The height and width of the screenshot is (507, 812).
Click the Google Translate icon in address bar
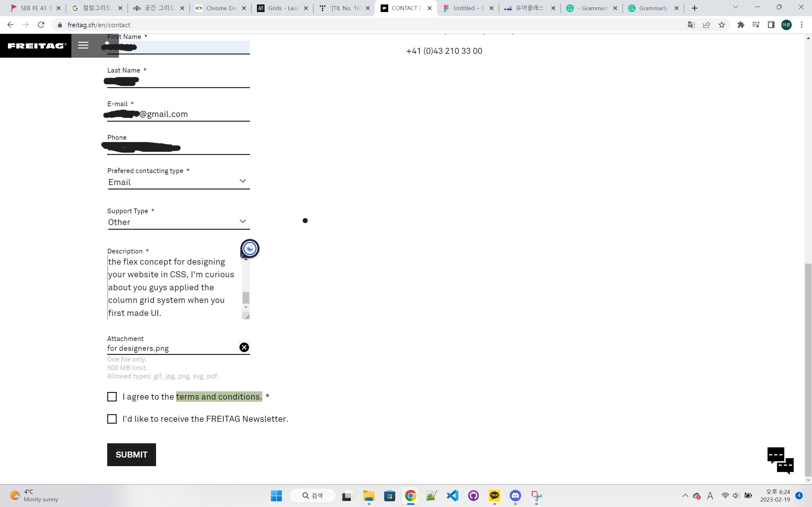[x=691, y=25]
